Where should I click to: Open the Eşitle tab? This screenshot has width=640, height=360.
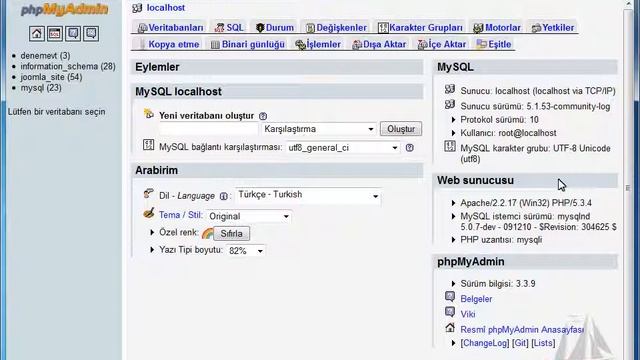pyautogui.click(x=494, y=44)
